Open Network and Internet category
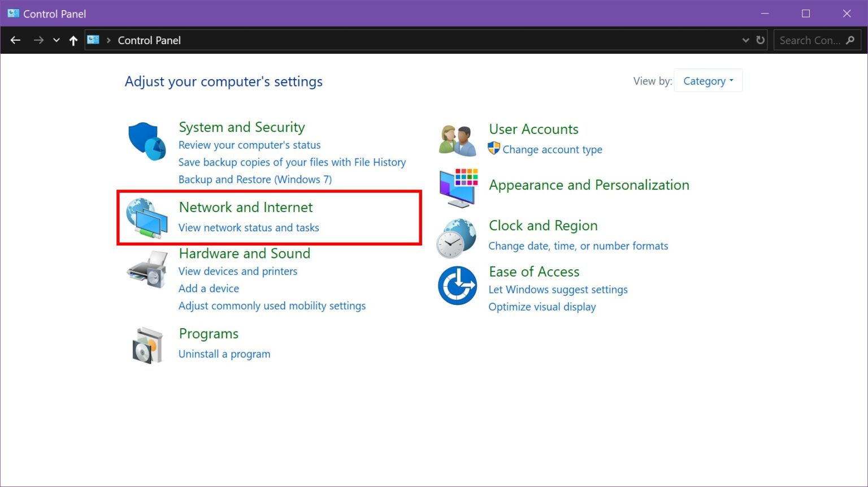Image resolution: width=868 pixels, height=487 pixels. point(246,207)
